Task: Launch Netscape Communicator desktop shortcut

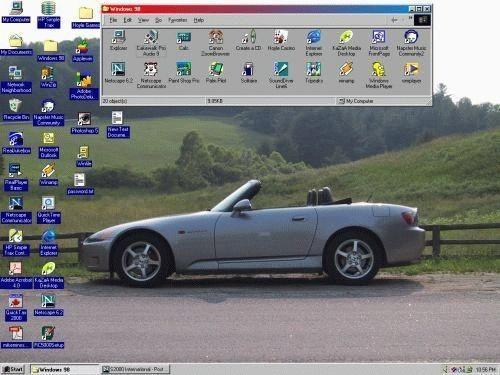Action: (x=16, y=210)
